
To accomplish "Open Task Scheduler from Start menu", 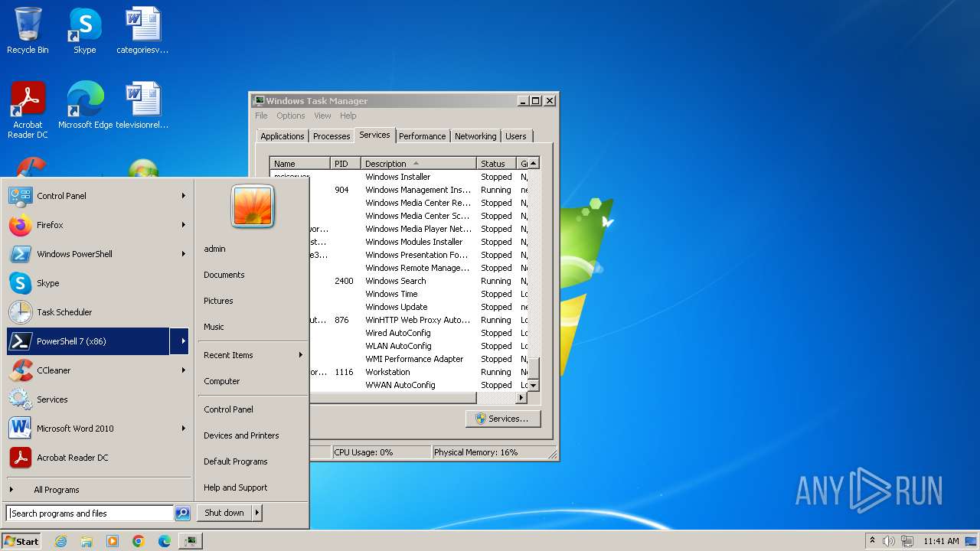I will click(x=98, y=312).
